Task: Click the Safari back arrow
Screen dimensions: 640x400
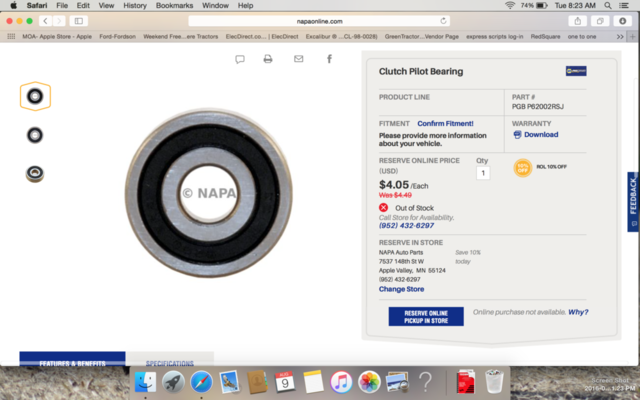Action: [46, 20]
